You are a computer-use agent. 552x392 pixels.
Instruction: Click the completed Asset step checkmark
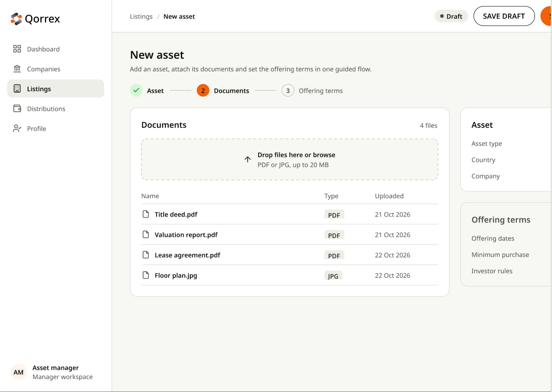(x=136, y=90)
